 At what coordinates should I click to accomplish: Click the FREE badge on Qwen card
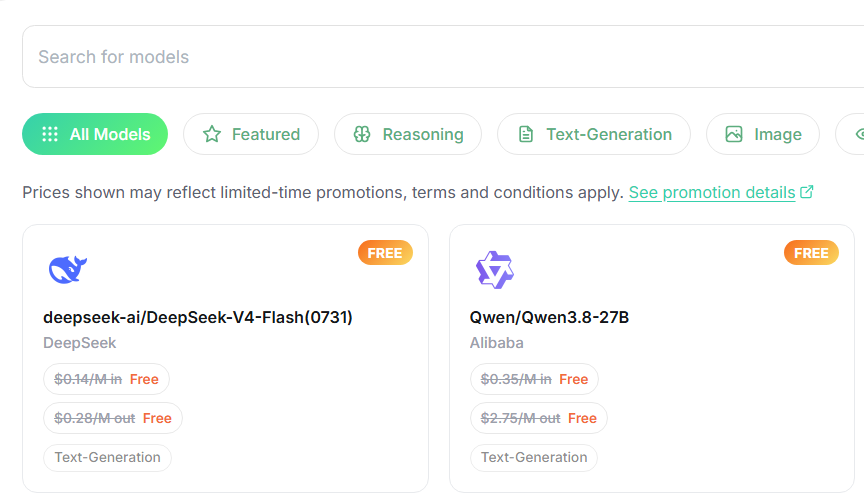point(811,253)
